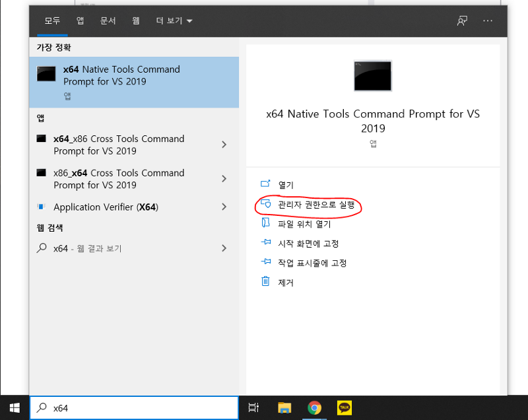
Task: Select 관리자 권한으로 실행
Action: [x=316, y=205]
